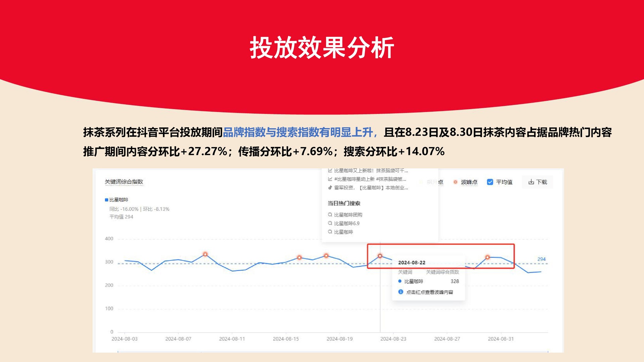The height and width of the screenshot is (362, 644).
Task: Click the peak point on 2024-08-22
Action: 380,256
